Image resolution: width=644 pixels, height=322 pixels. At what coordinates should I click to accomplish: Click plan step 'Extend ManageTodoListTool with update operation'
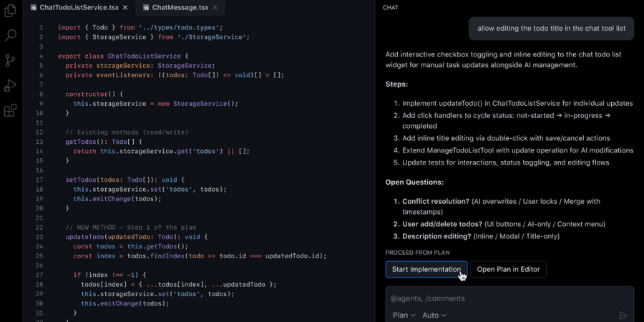(x=518, y=150)
